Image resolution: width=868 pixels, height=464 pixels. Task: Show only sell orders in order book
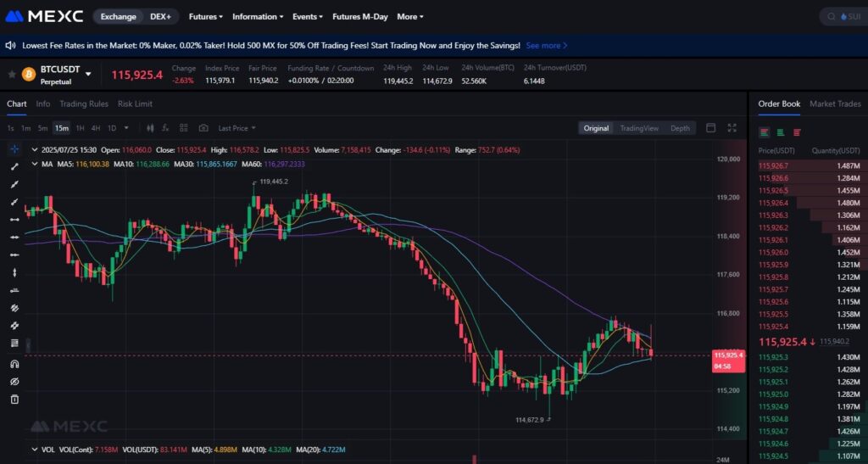pos(797,132)
